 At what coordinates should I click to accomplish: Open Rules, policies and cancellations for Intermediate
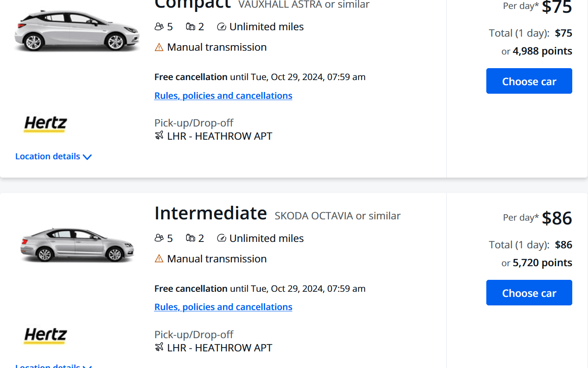tap(223, 307)
